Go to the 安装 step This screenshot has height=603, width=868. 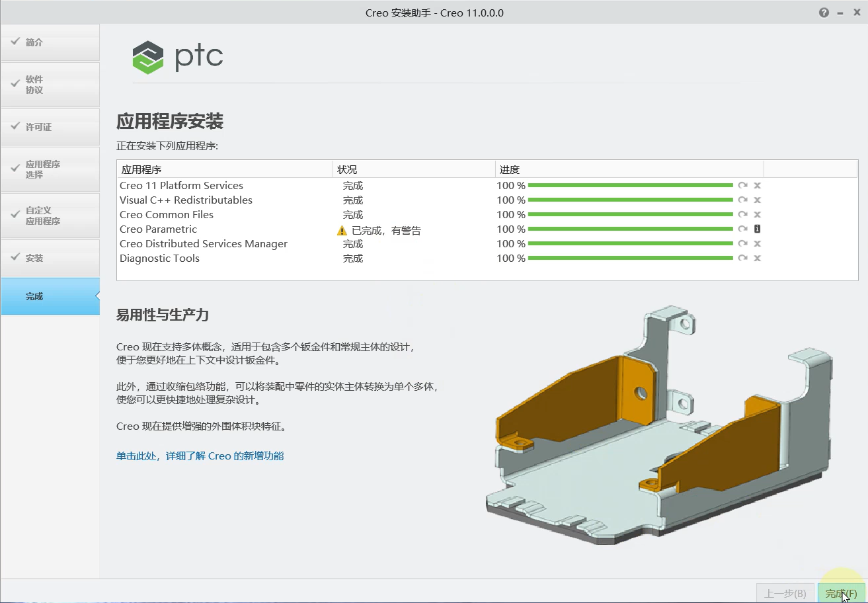point(50,258)
